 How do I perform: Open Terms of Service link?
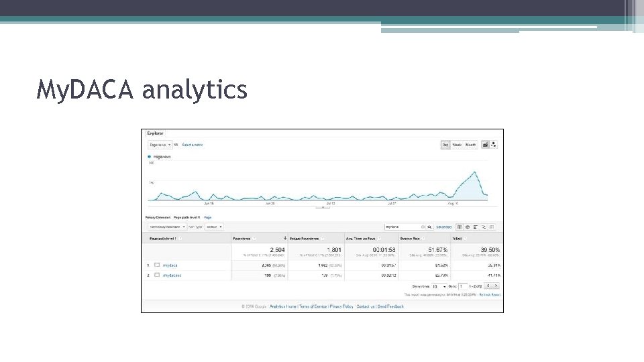[313, 306]
